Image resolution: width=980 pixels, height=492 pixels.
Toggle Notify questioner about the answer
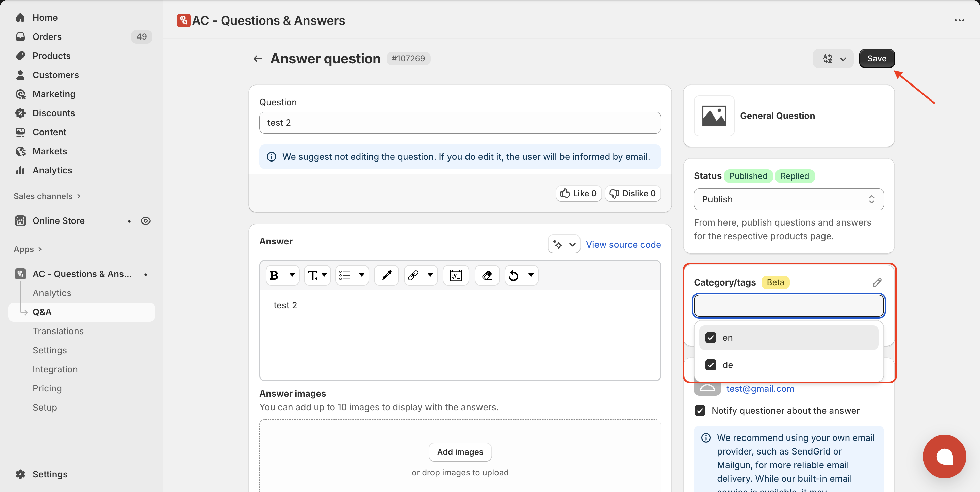(700, 411)
